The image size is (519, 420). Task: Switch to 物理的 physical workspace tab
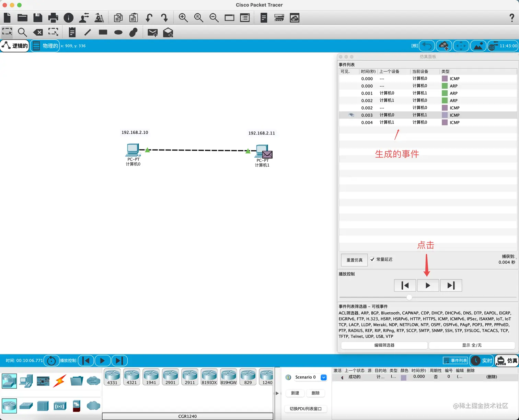45,46
